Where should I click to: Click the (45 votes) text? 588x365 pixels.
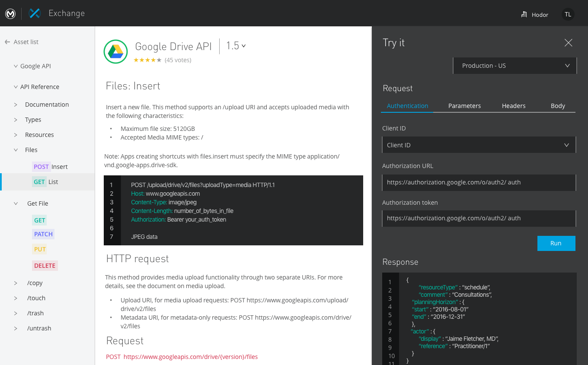coord(178,60)
